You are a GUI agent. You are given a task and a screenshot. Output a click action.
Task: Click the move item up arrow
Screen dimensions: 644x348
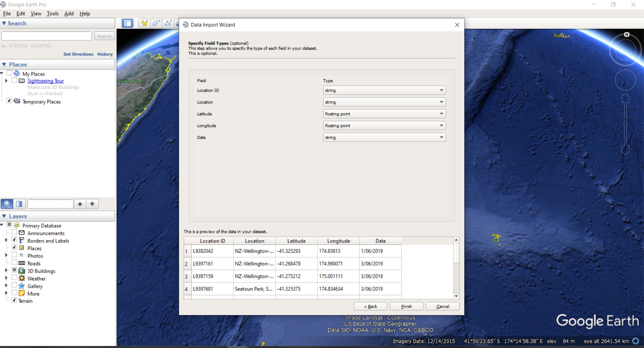(80, 204)
